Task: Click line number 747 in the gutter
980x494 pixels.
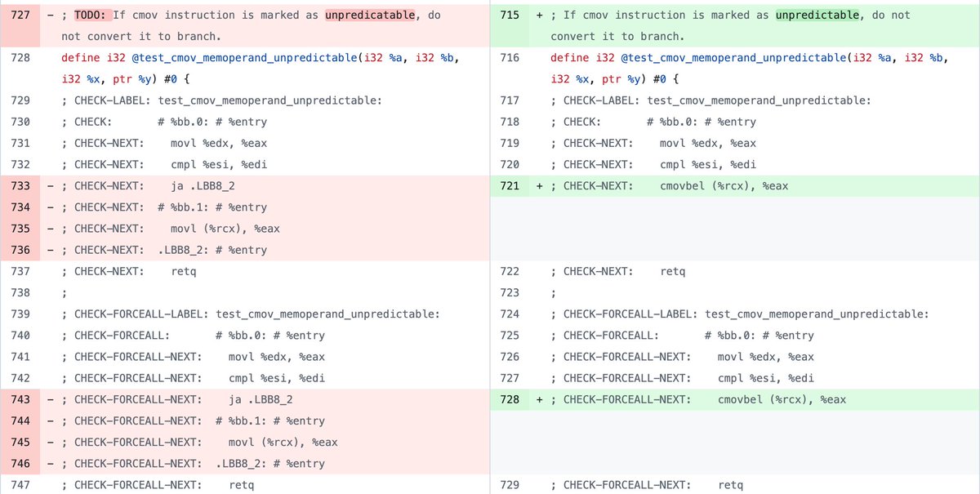Action: click(x=20, y=484)
